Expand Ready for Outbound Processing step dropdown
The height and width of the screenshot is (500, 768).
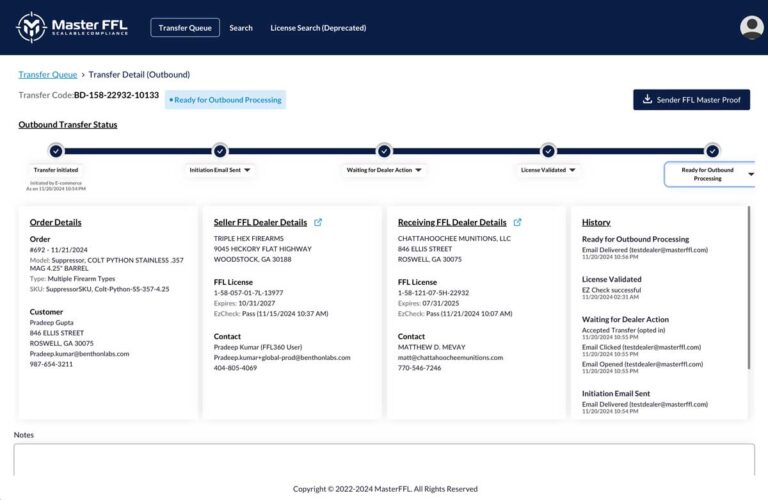pos(751,174)
